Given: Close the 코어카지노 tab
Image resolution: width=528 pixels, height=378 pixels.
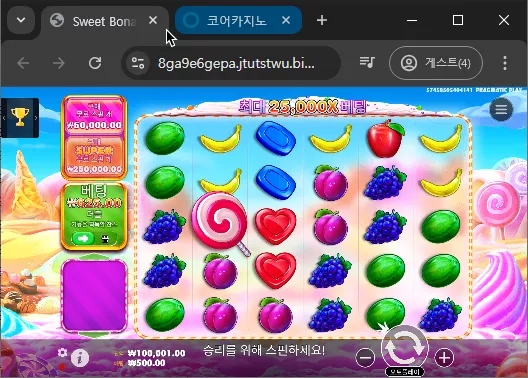Looking at the screenshot, I should click(286, 21).
